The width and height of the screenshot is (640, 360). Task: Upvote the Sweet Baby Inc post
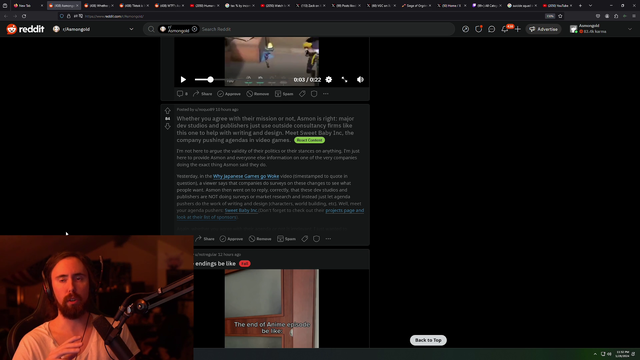coord(167,111)
